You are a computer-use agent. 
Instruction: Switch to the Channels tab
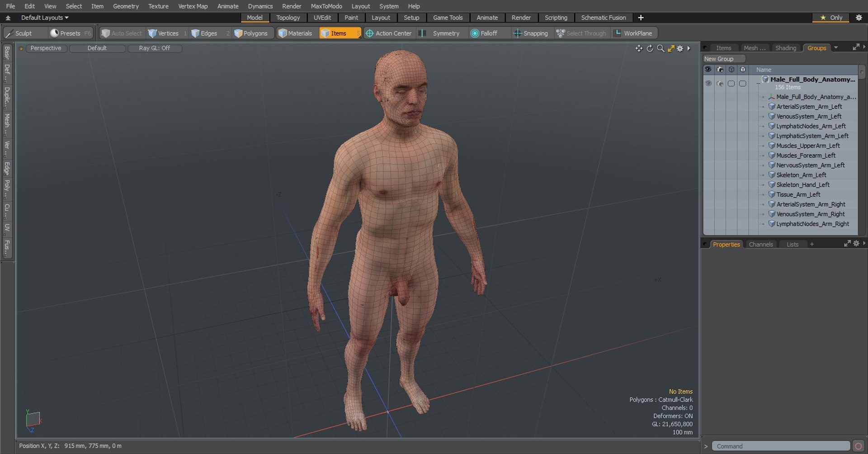point(761,244)
